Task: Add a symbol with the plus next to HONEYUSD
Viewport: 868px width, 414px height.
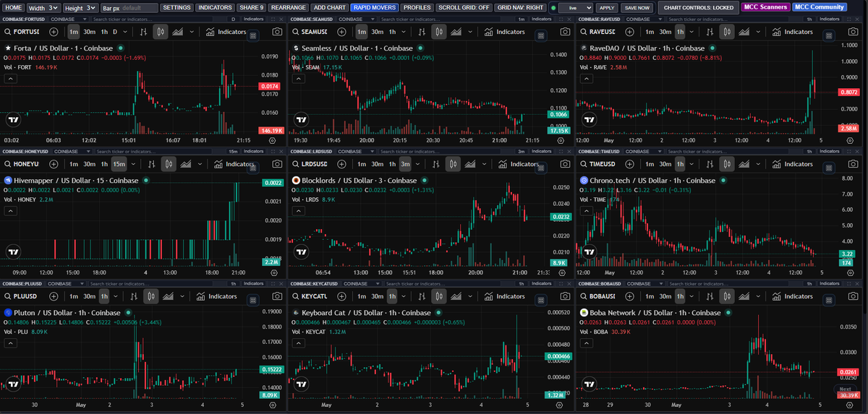Action: (x=54, y=165)
